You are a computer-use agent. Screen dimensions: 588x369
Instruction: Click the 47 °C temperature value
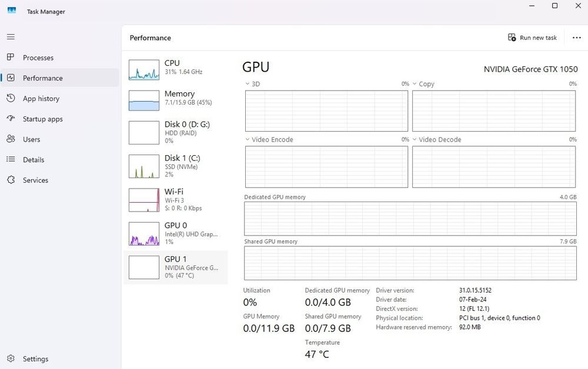(317, 354)
